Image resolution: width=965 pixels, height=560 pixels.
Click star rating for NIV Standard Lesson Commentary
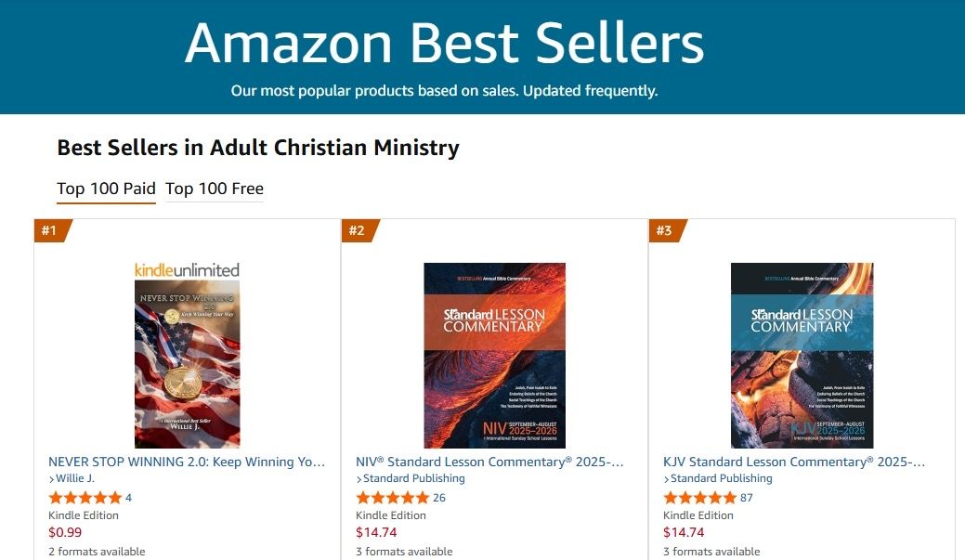pos(392,498)
